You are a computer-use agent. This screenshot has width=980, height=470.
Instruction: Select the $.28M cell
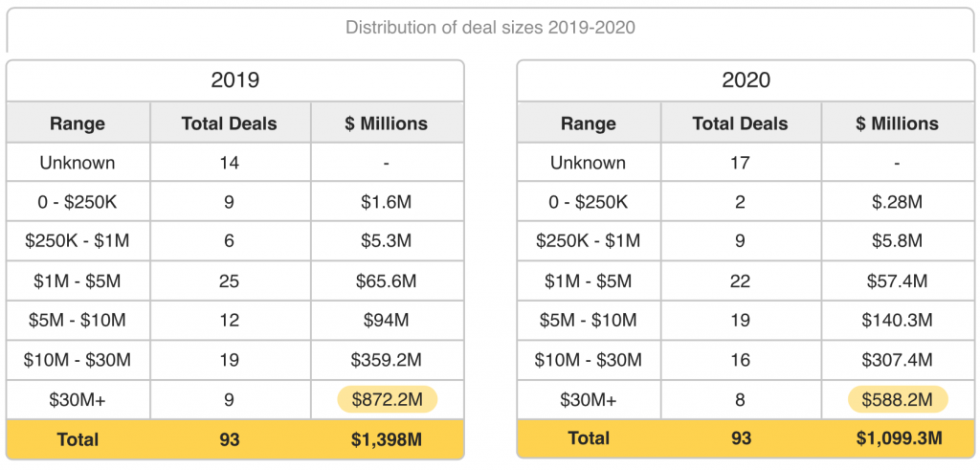[897, 202]
